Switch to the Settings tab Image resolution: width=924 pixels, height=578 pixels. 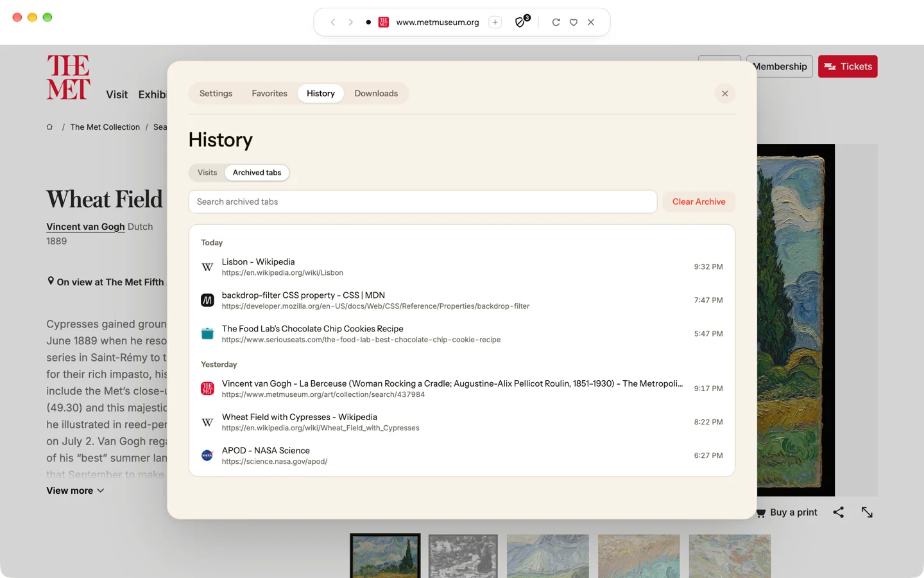coord(216,94)
